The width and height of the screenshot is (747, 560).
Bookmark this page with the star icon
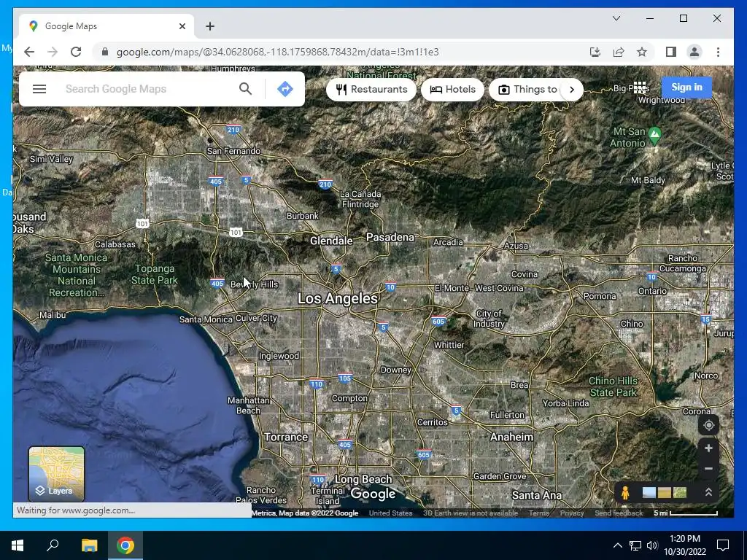642,52
